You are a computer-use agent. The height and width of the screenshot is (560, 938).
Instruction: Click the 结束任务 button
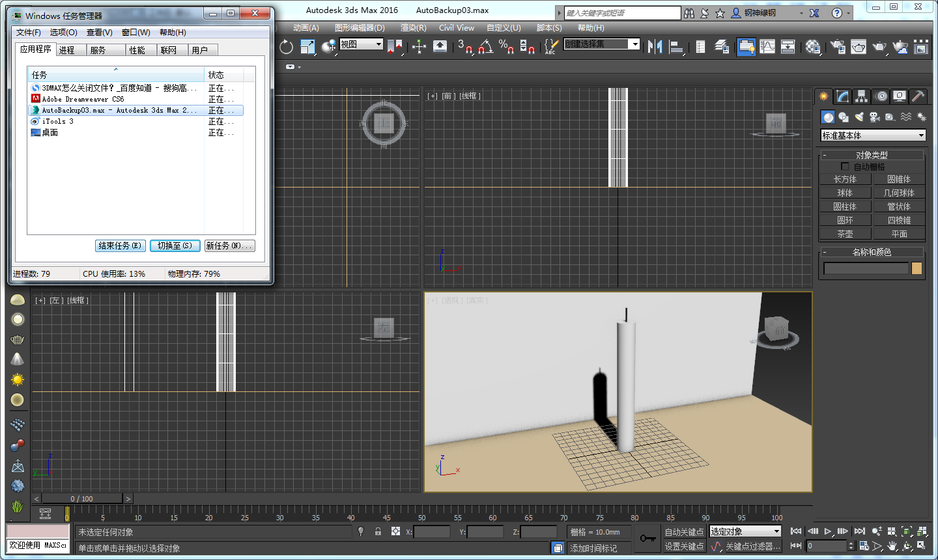click(x=120, y=245)
